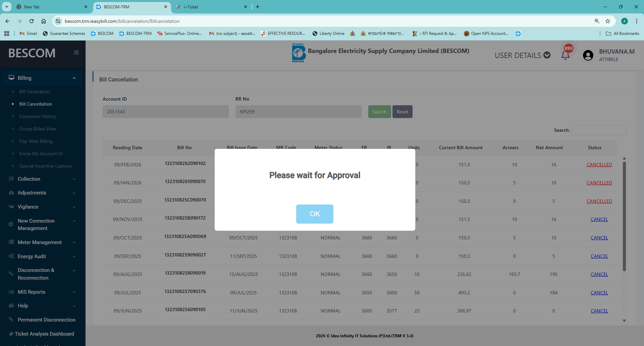Screen dimensions: 644x346
Task: Click CANCELLED status for 09/JAN/2026 bill
Action: [599, 183]
